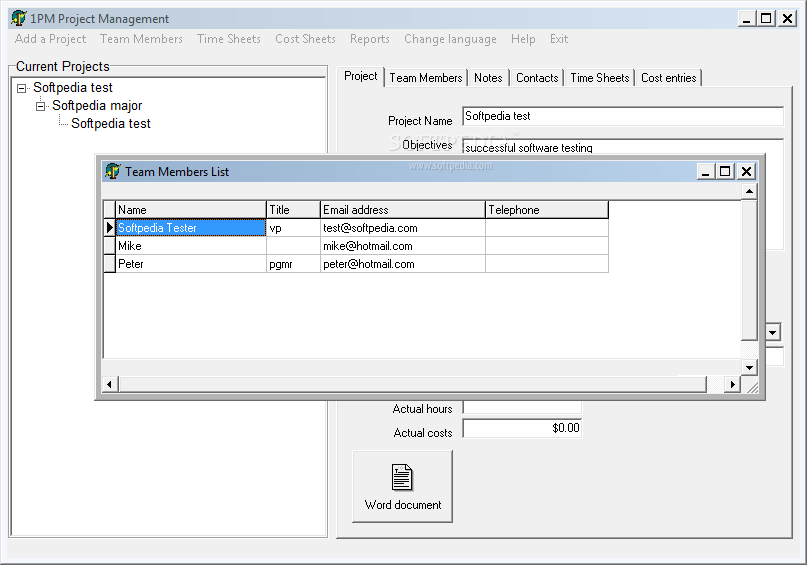
Task: Click the Title column header
Action: (x=293, y=210)
